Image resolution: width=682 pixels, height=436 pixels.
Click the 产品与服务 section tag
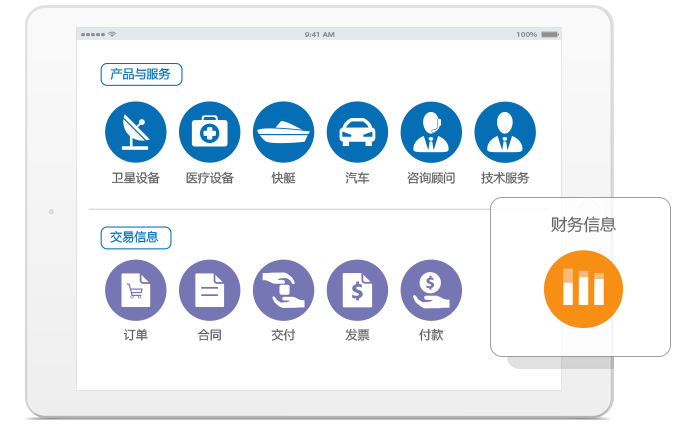[141, 74]
